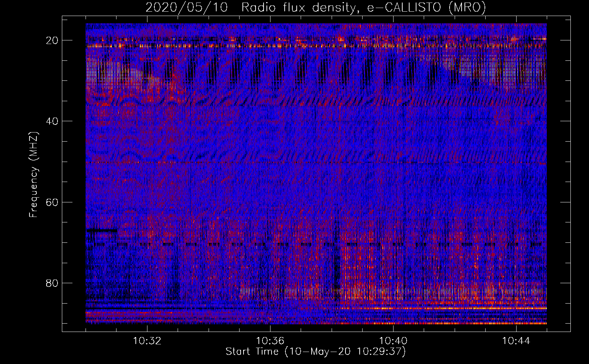Viewport: 589px width, 364px height.
Task: Click the '60' frequency tick label
Action: point(52,202)
